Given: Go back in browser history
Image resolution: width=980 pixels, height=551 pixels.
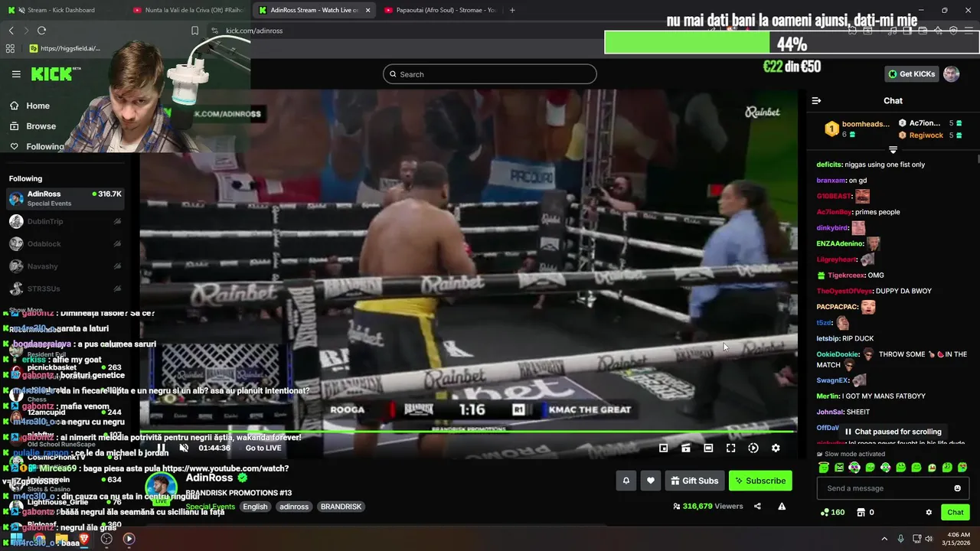Looking at the screenshot, I should click(x=11, y=31).
